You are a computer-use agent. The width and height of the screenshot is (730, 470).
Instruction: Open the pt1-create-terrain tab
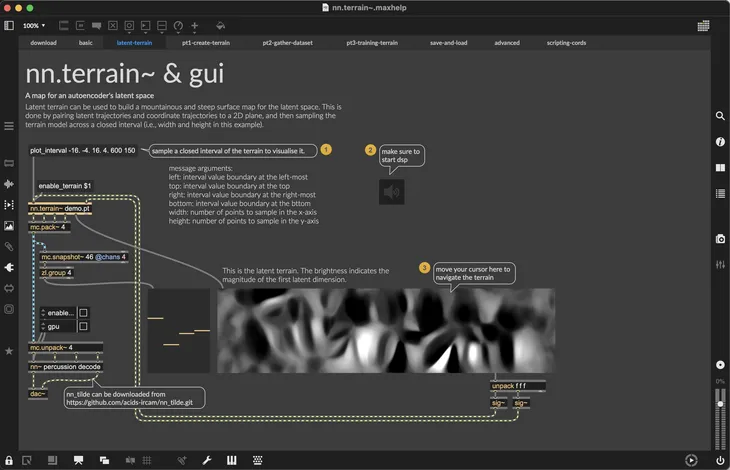206,43
